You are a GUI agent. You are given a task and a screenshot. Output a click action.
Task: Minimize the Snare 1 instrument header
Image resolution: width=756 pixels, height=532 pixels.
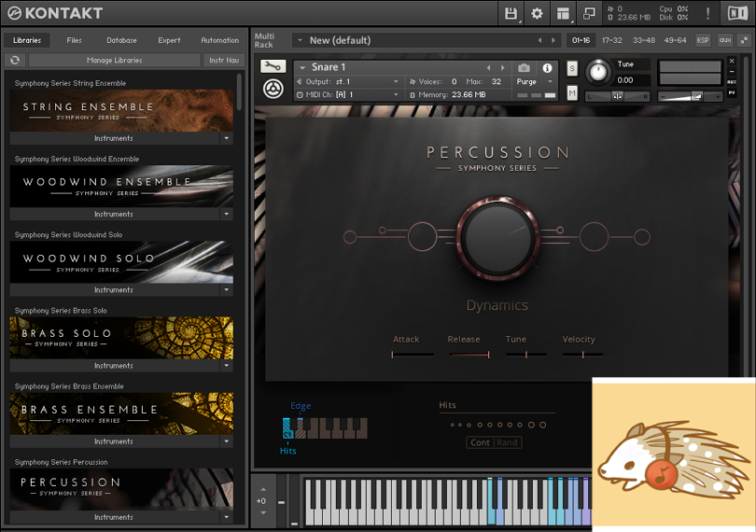[732, 71]
